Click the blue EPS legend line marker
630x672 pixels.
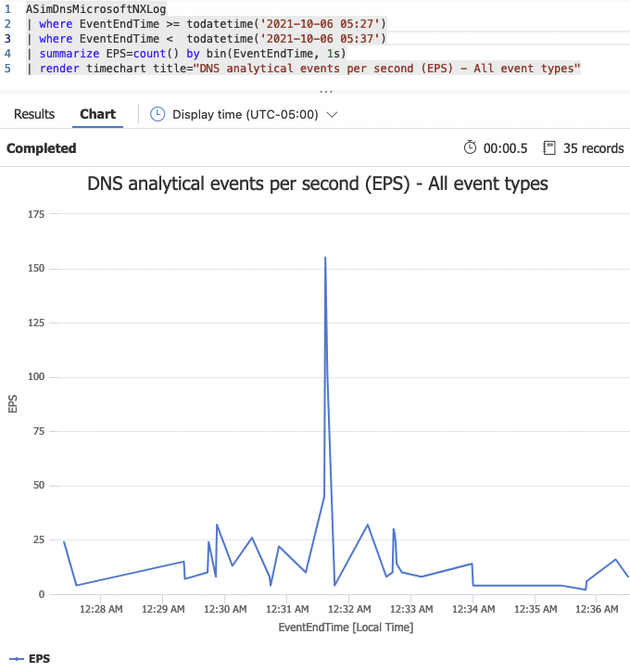pyautogui.click(x=14, y=659)
